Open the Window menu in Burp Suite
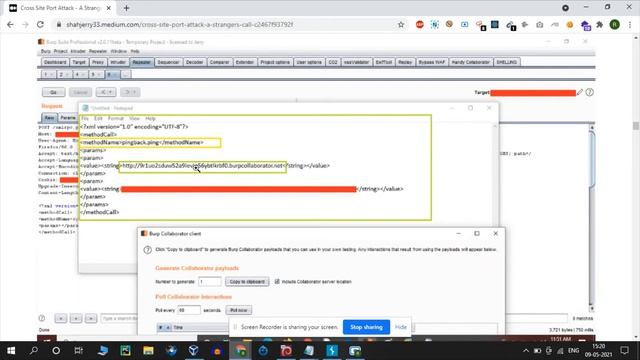640x360 pixels. (119, 51)
